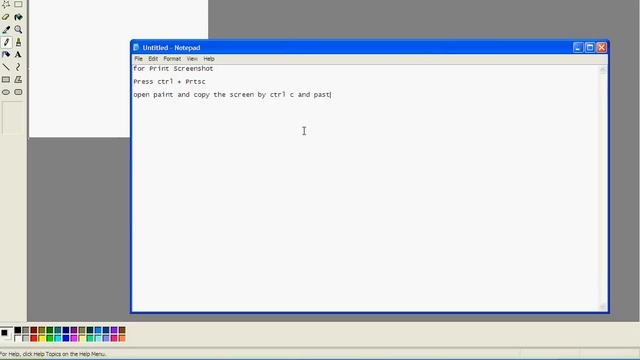Screen dimensions: 640x360
Task: Click the 'For Help, click Help Topics' status text
Action: pos(53,354)
